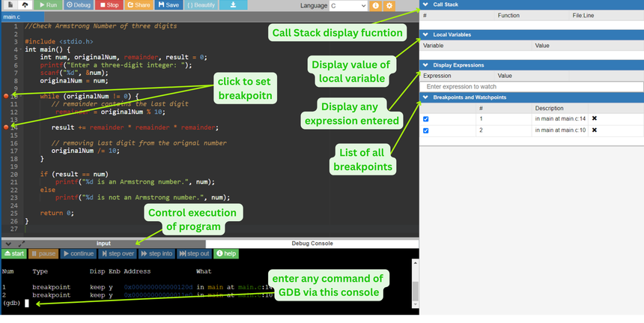Maximize the console with expand arrows icon
Viewport: 644px width, 323px height.
click(x=22, y=244)
